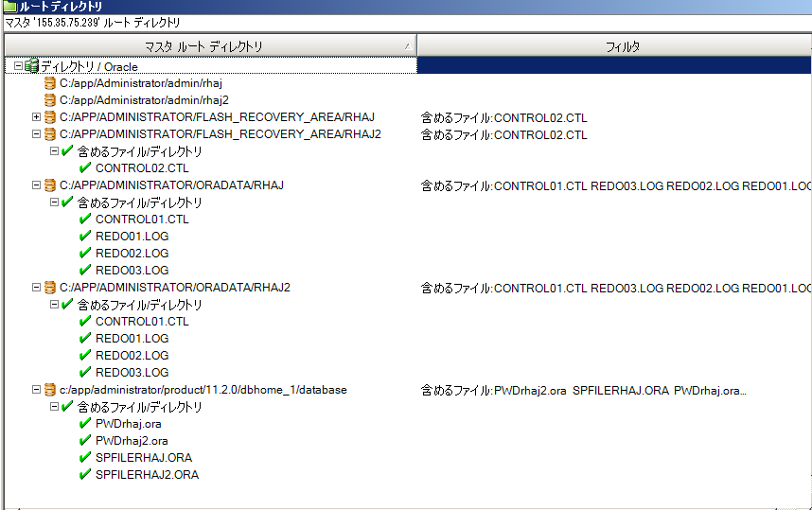812x510 pixels.
Task: Sort by マスタ ルート ディレクトリ column header
Action: (210, 46)
